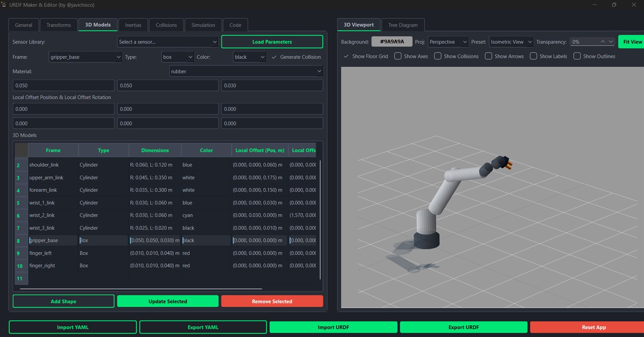Open the Background color swatch #9A9A9A
Image resolution: width=644 pixels, height=337 pixels.
(392, 42)
